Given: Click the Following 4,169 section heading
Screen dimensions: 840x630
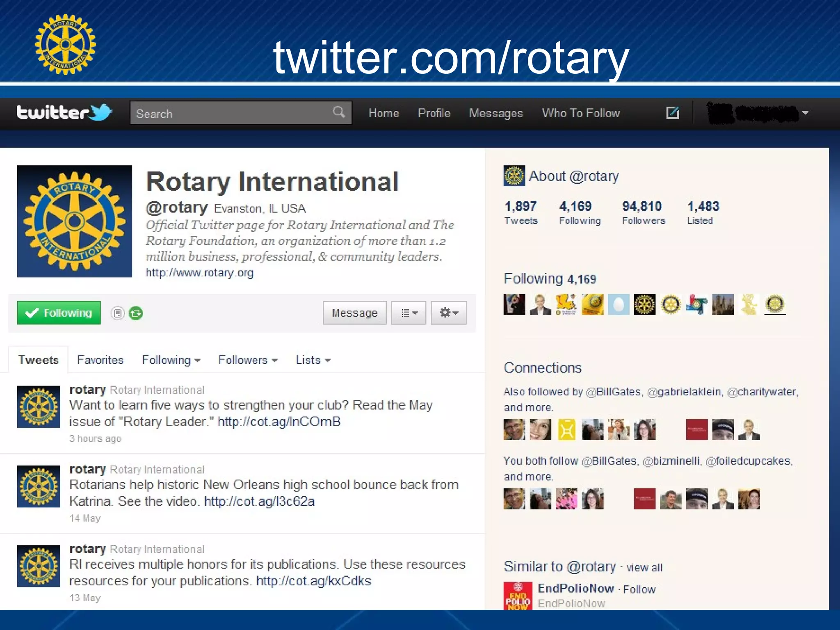Looking at the screenshot, I should click(x=550, y=279).
